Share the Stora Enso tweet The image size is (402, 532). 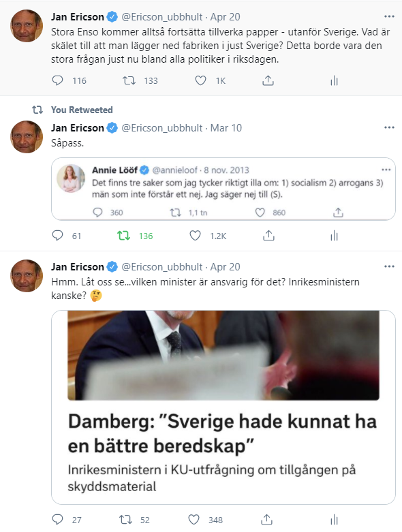click(x=268, y=80)
